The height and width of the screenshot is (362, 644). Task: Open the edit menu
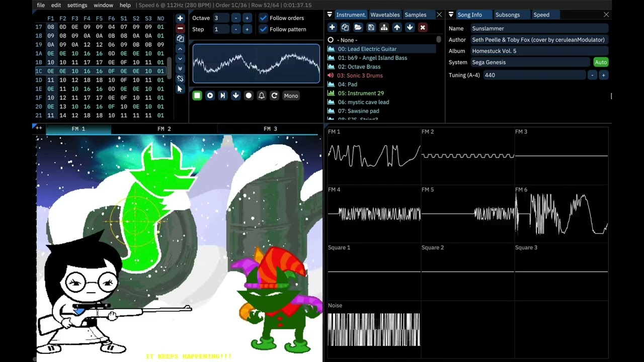56,5
